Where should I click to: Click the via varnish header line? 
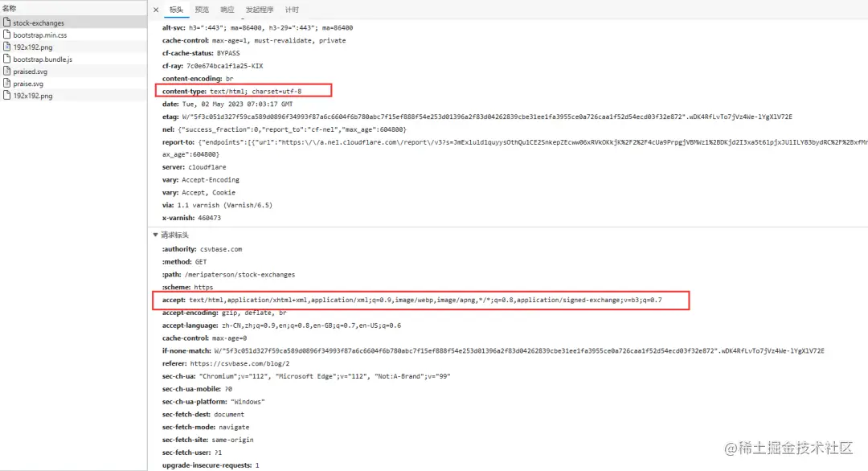[x=217, y=205]
